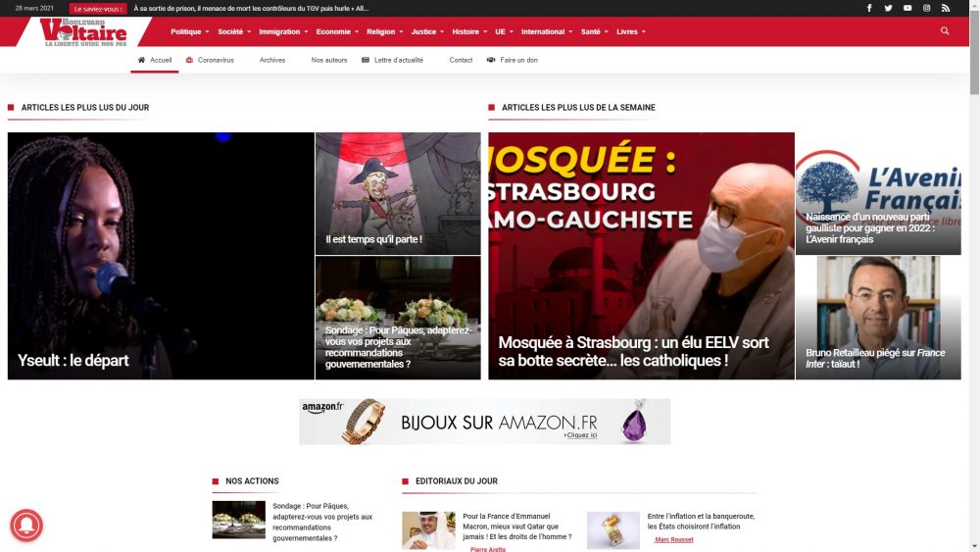Click the Boulevard Voltaire logo
This screenshot has height=552, width=980.
pyautogui.click(x=83, y=32)
